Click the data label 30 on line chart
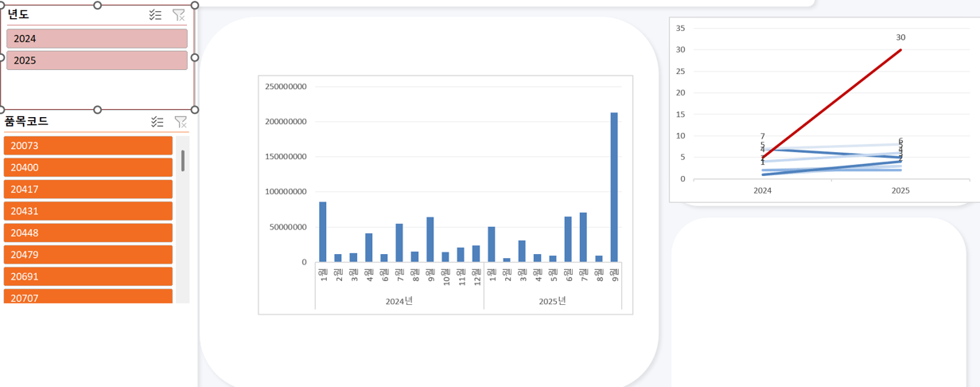Screen dimensions: 980x387 click(x=900, y=37)
